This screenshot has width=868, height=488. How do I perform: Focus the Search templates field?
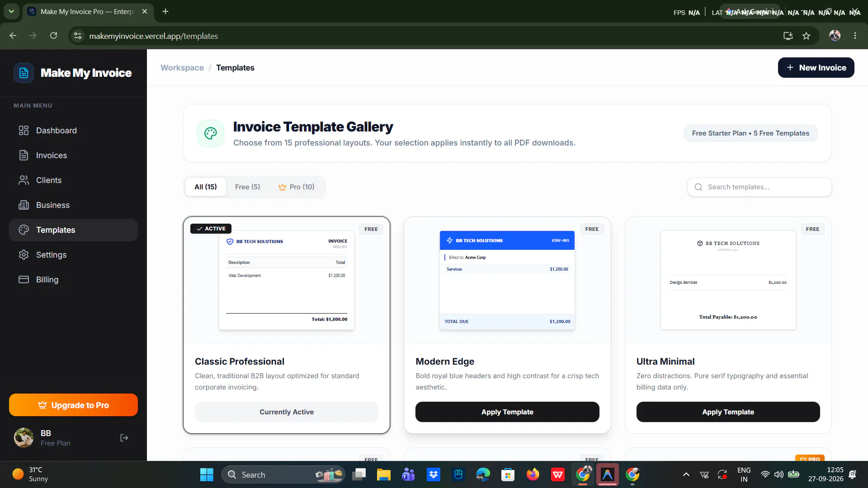point(759,187)
